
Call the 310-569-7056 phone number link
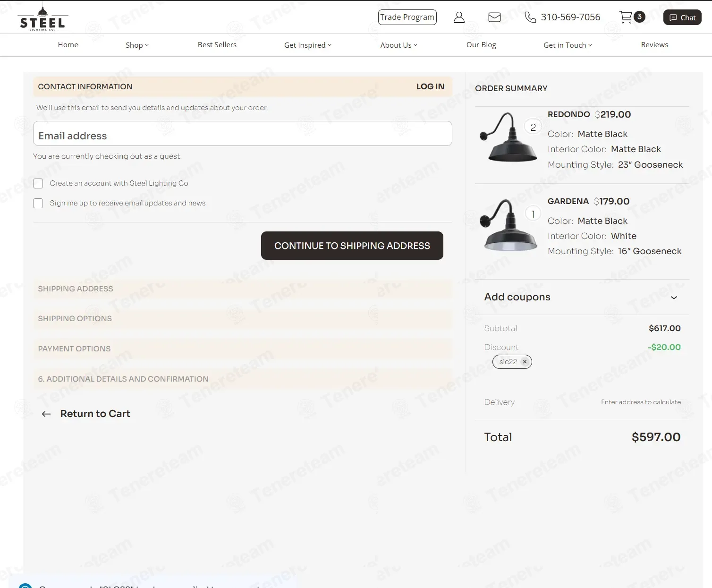point(570,17)
